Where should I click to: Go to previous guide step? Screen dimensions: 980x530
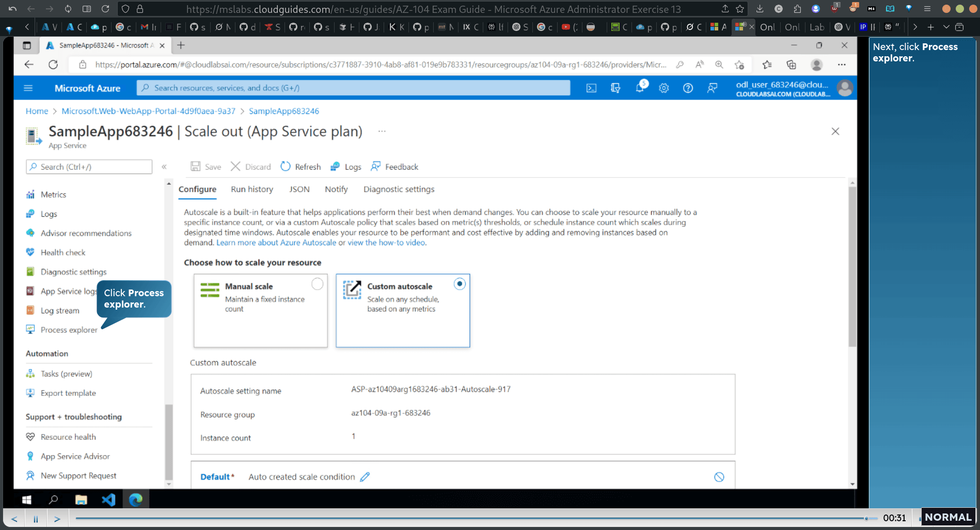[x=14, y=519]
